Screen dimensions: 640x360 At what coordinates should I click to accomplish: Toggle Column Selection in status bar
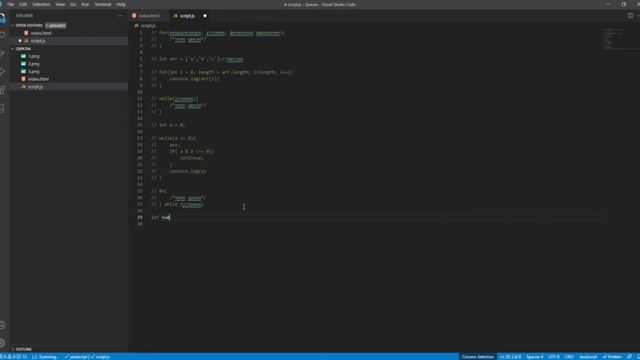(478, 357)
